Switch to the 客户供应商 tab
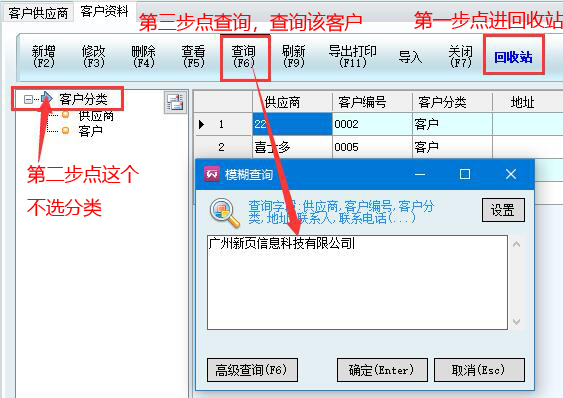The width and height of the screenshot is (563, 398). 38,13
